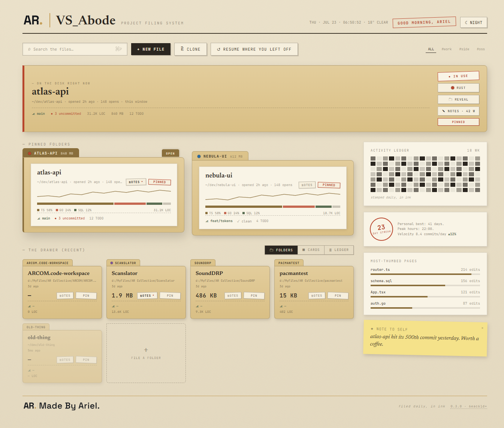This screenshot has width=504, height=428.
Task: Switch to CARDS view
Action: point(311,250)
